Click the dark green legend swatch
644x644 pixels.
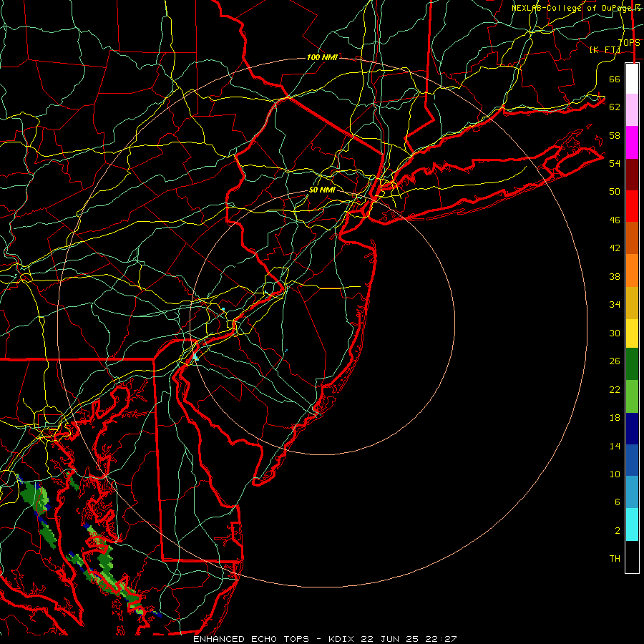tap(632, 364)
